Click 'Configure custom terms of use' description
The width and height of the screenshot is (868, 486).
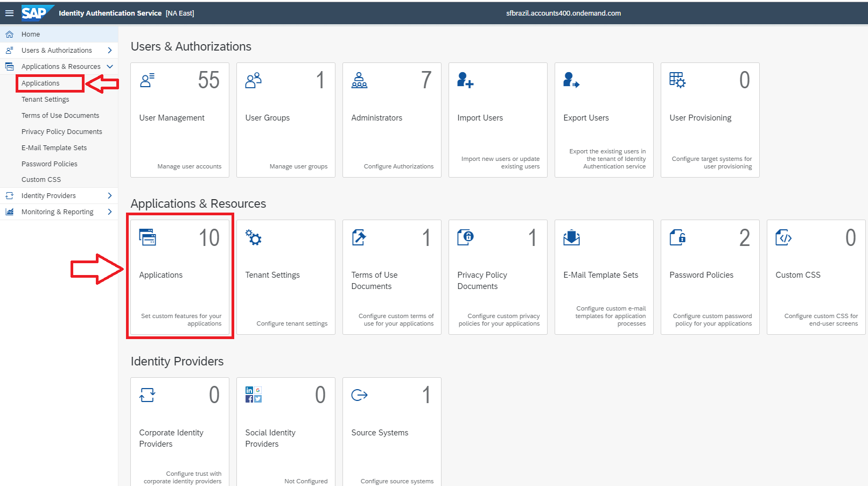click(x=396, y=320)
